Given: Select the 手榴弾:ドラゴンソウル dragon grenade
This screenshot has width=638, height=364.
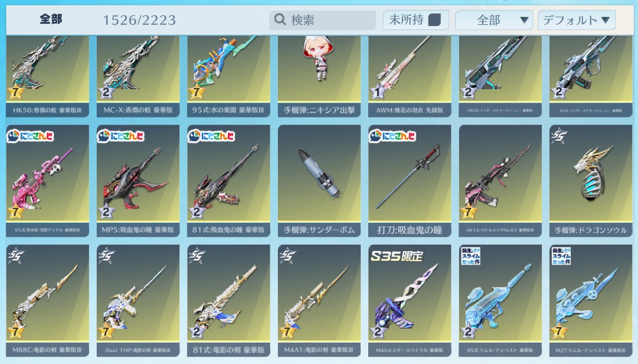Looking at the screenshot, I should pyautogui.click(x=591, y=181).
